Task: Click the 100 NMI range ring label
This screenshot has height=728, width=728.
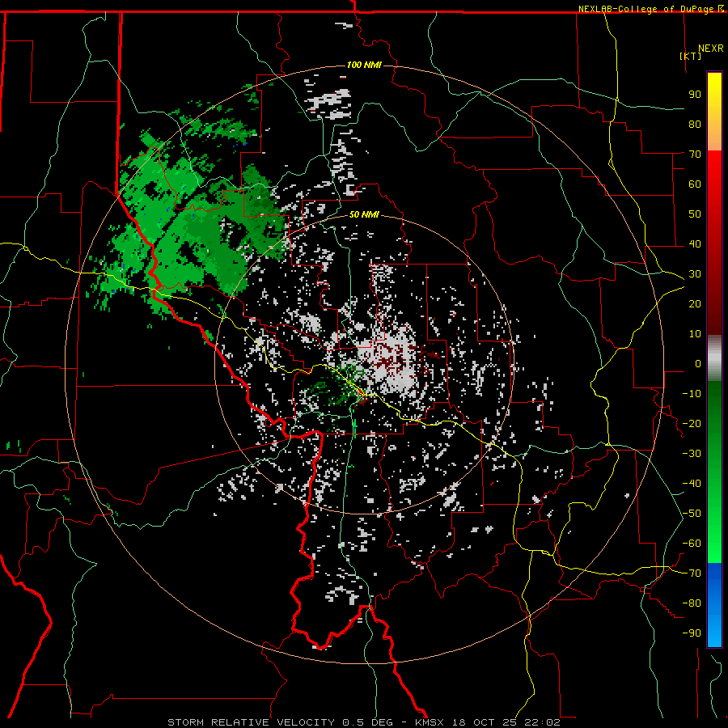Action: click(x=364, y=65)
